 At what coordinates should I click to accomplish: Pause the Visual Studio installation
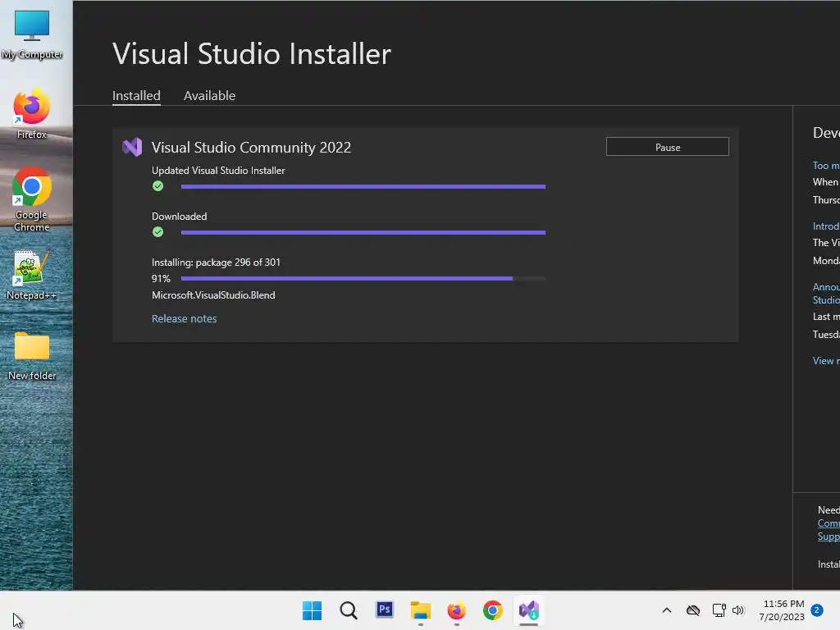click(x=668, y=147)
